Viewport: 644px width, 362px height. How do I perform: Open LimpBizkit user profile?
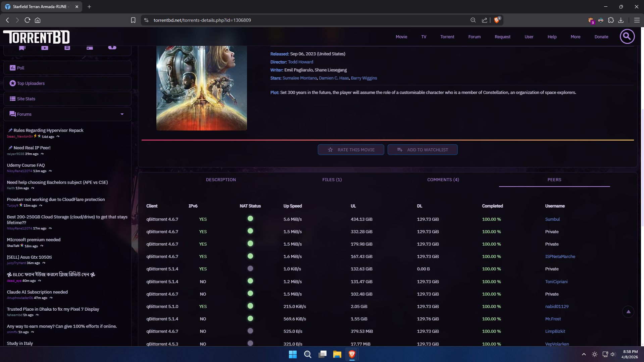tap(555, 331)
